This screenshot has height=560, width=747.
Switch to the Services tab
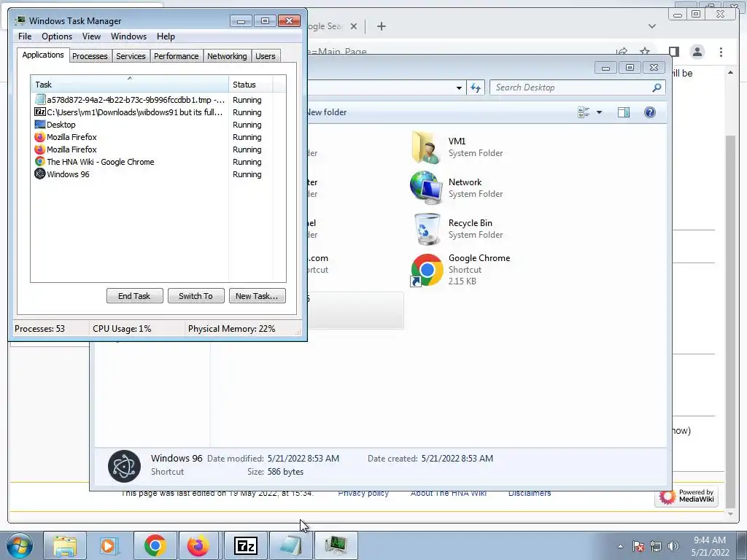pos(131,56)
